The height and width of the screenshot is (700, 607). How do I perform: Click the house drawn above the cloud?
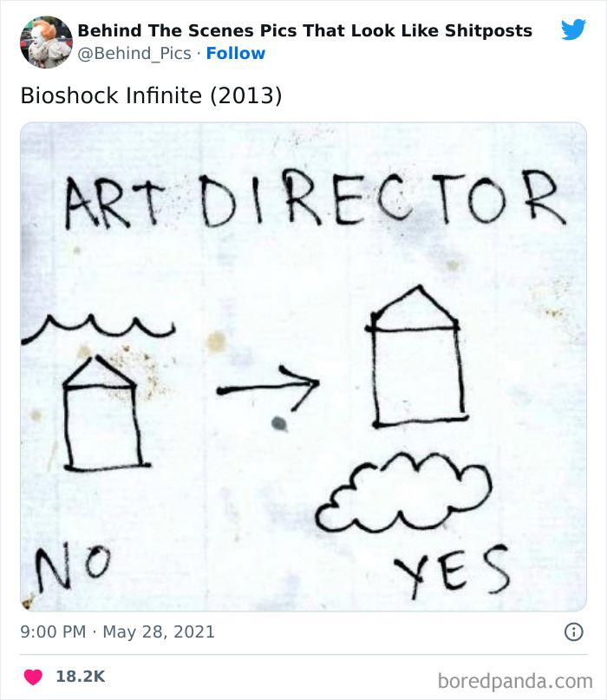(416, 357)
